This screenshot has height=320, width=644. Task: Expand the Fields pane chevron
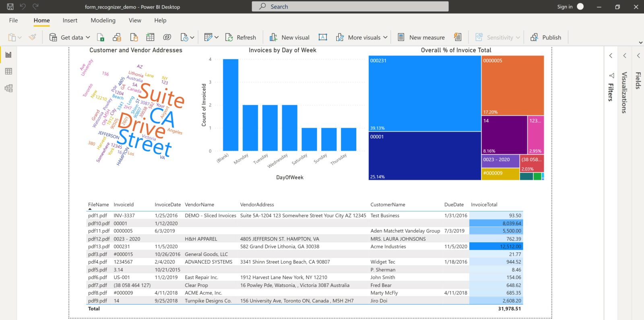638,56
